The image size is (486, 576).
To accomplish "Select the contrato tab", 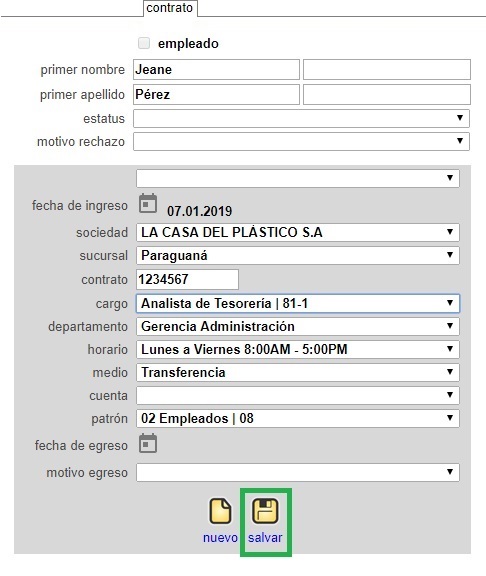I will [170, 8].
